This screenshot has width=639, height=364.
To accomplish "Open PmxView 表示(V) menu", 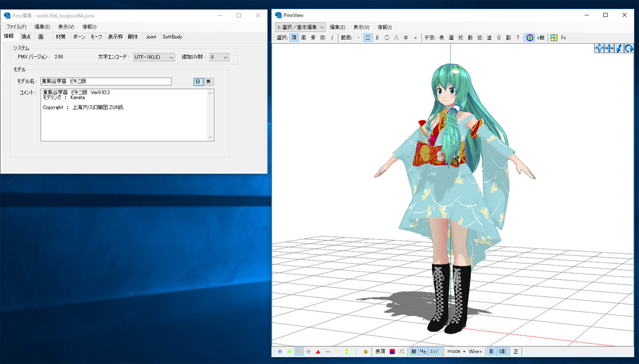I will tap(361, 27).
